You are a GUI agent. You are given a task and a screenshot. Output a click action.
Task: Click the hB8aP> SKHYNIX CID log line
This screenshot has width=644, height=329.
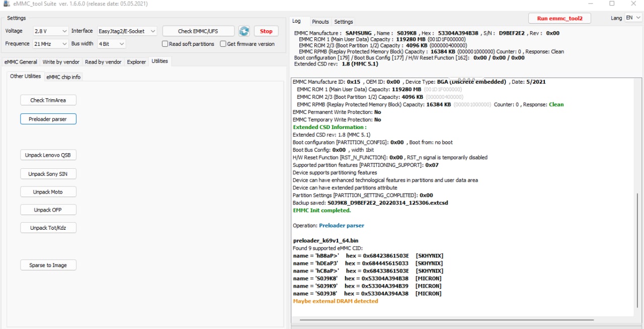point(368,255)
